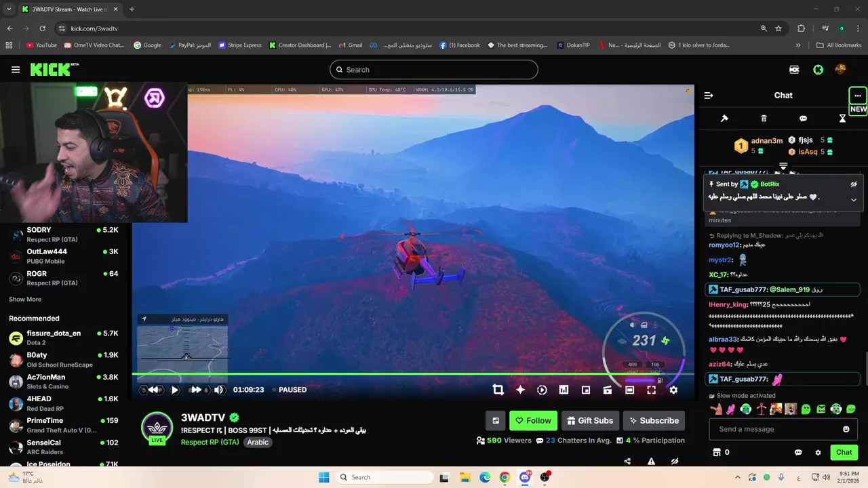The height and width of the screenshot is (488, 868).
Task: Click the eye-slash hide icon below stats
Action: [x=675, y=462]
